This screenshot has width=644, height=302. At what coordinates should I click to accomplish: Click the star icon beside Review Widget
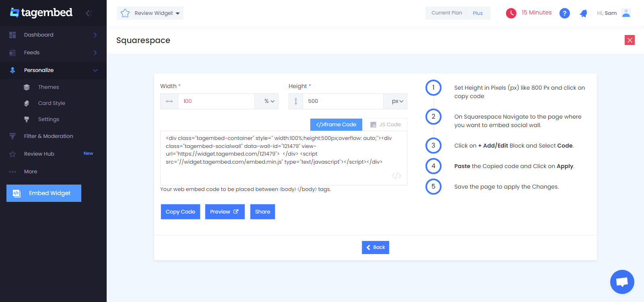(x=125, y=13)
